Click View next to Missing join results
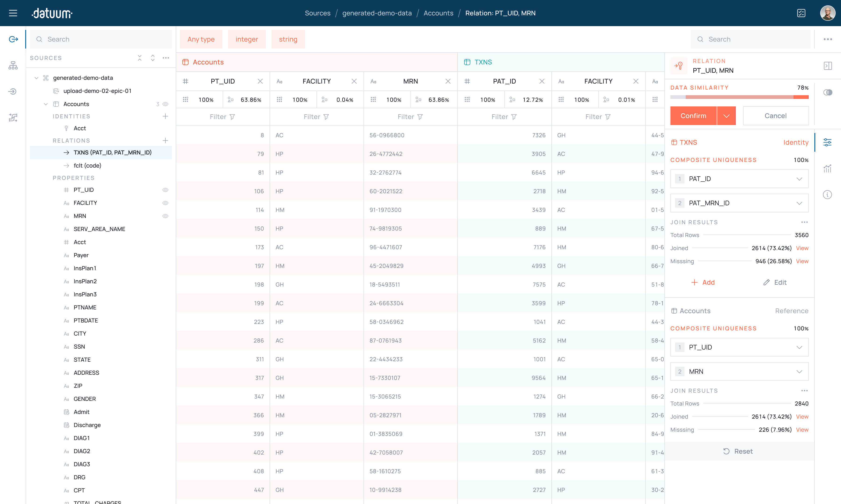This screenshot has height=504, width=841. tap(802, 261)
